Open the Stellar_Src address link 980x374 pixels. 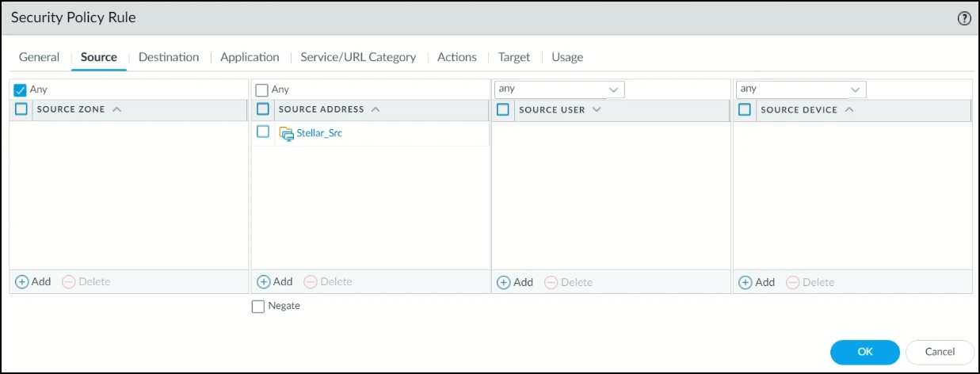319,133
